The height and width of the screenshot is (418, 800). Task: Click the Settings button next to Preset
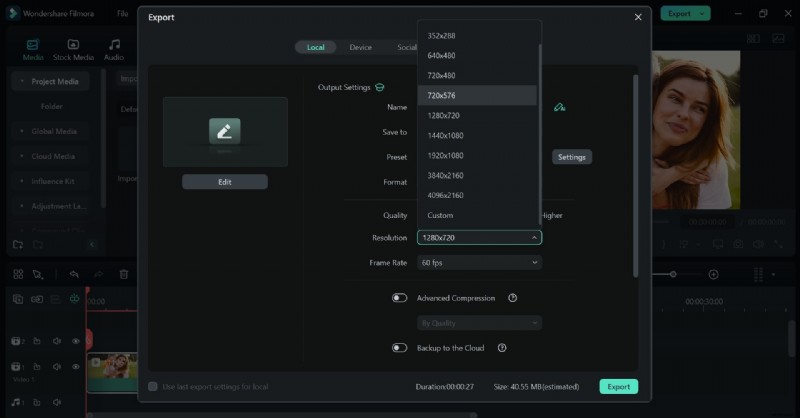(x=571, y=157)
